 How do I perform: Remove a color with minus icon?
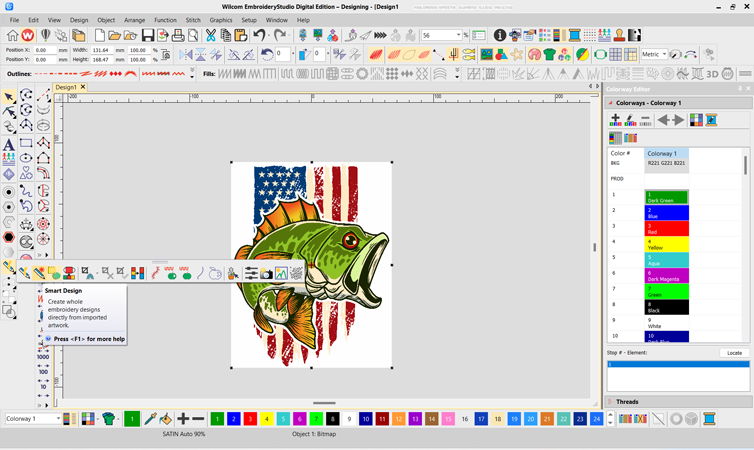pyautogui.click(x=645, y=120)
